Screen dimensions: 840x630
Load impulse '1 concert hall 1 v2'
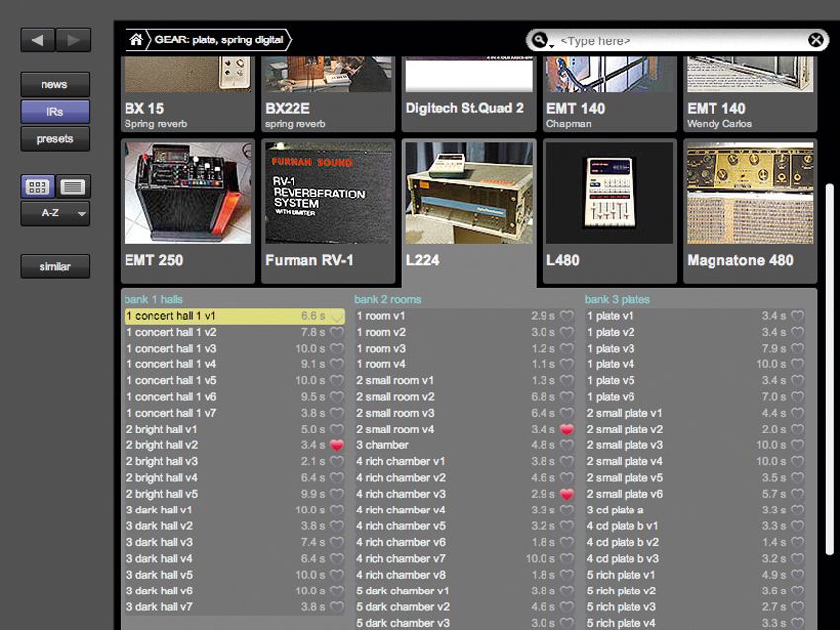tap(234, 333)
